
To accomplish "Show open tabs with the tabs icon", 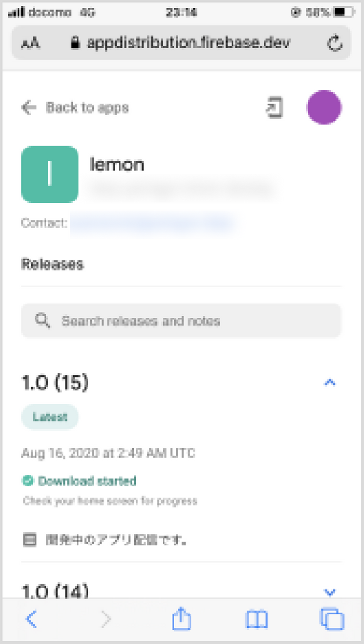I will tap(331, 618).
